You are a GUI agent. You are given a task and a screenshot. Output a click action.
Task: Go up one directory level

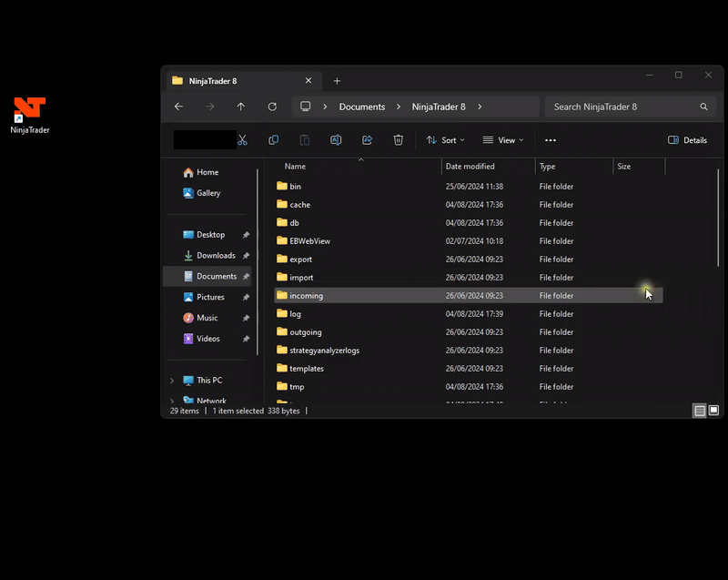coord(240,107)
